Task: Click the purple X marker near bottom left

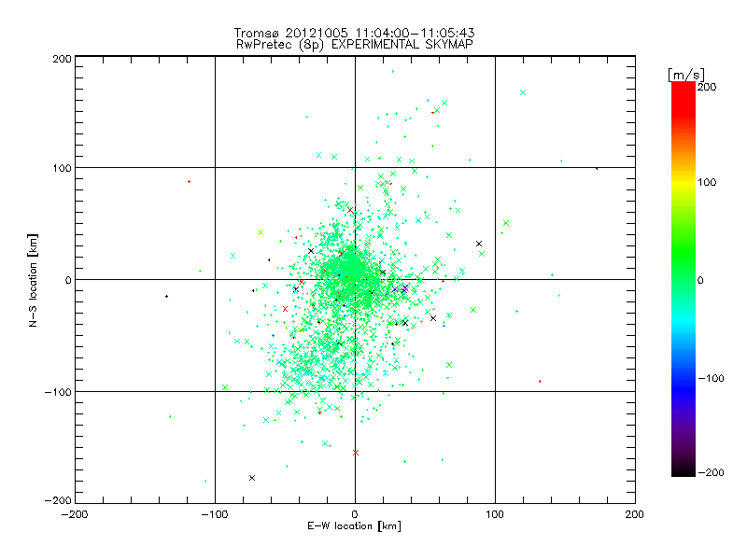Action: click(x=252, y=478)
